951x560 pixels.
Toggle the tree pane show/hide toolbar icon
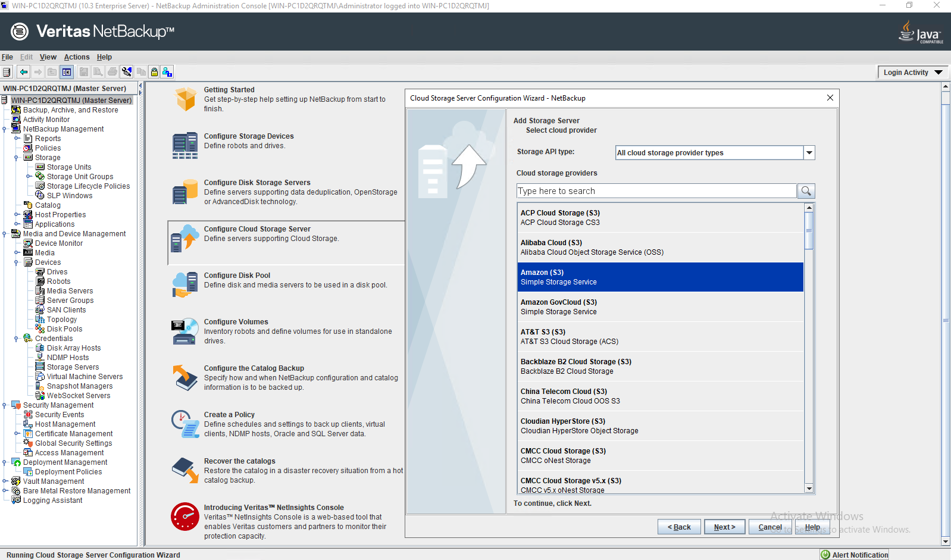(x=67, y=72)
